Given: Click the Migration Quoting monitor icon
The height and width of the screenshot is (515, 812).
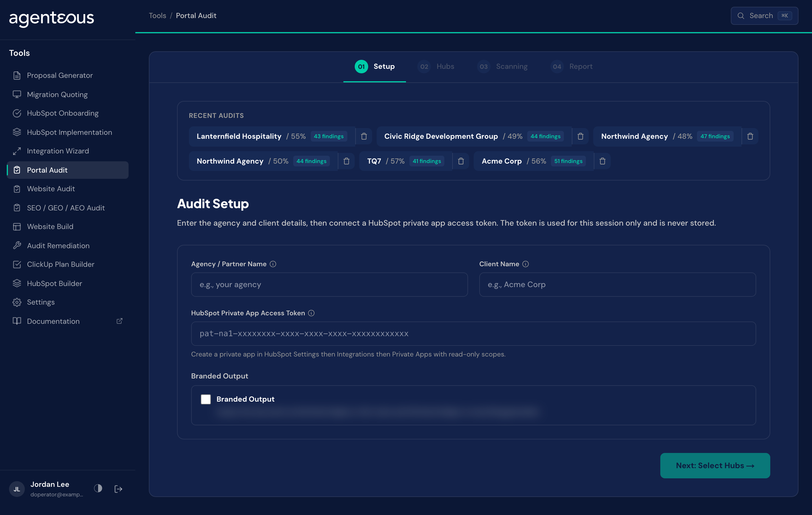Looking at the screenshot, I should click(x=17, y=94).
